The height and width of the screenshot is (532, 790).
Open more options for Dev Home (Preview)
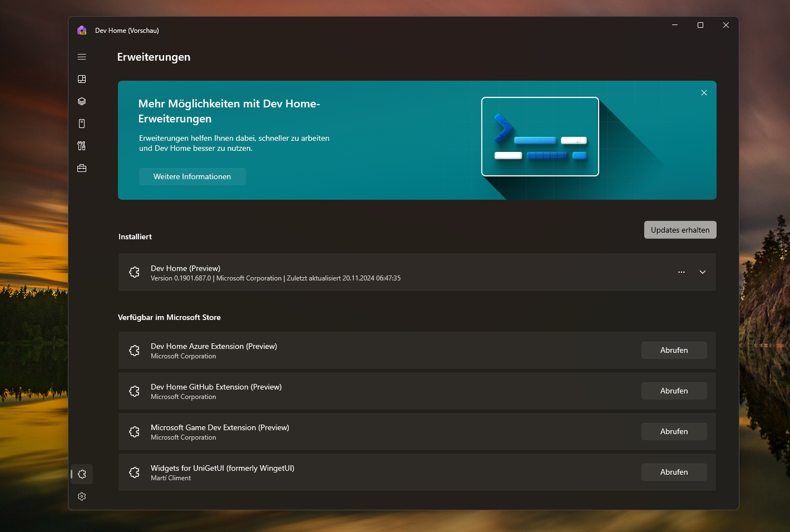point(682,272)
